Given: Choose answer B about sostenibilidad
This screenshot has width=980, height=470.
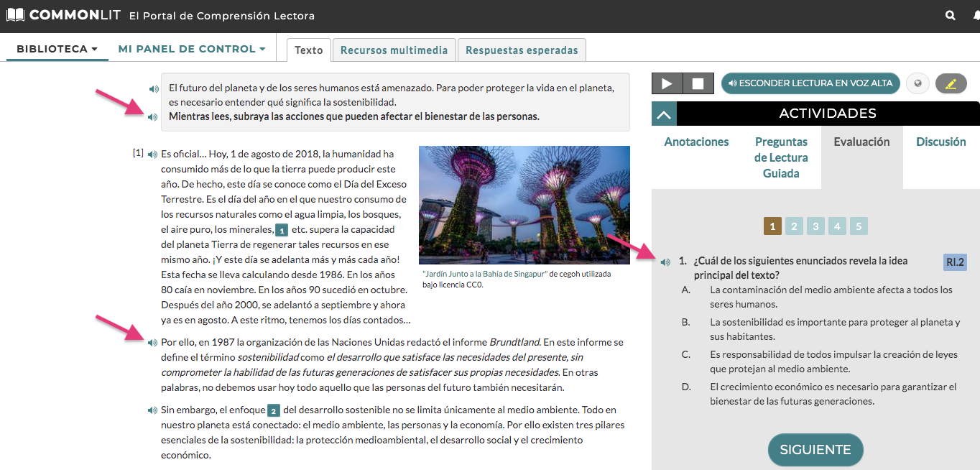Looking at the screenshot, I should click(x=821, y=329).
